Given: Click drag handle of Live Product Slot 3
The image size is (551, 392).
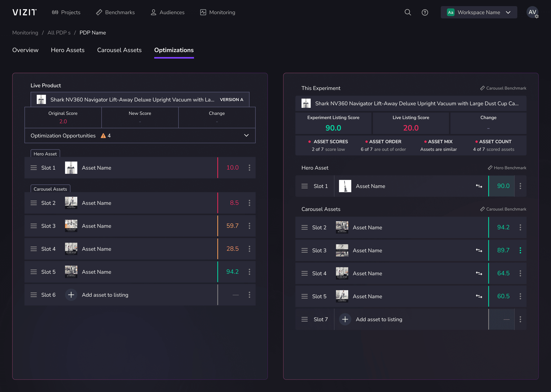Looking at the screenshot, I should click(34, 226).
